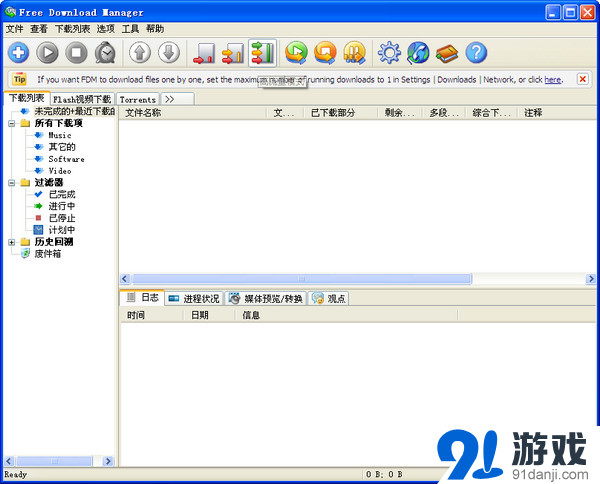Screen dimensions: 600x484
Task: Open the 废件箱 recycle bin item
Action: (x=47, y=254)
